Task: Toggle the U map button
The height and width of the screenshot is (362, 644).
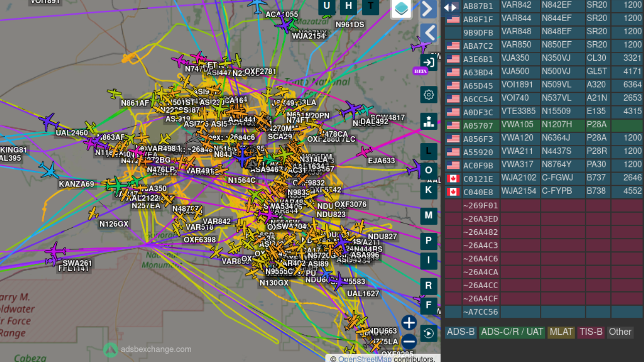Action: (327, 6)
